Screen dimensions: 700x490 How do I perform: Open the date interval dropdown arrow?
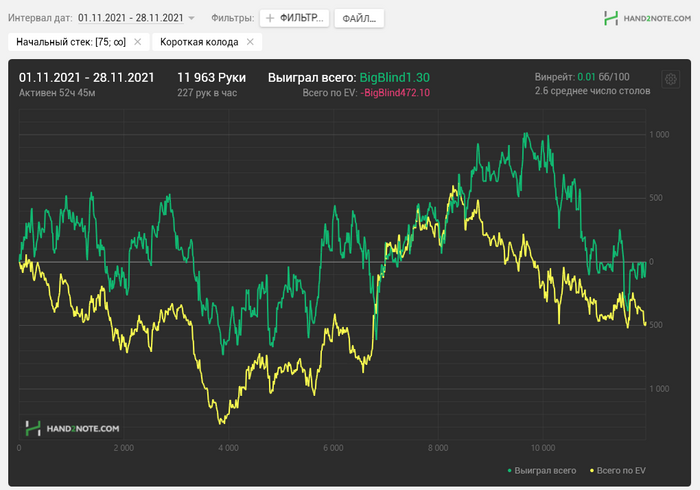click(x=192, y=18)
